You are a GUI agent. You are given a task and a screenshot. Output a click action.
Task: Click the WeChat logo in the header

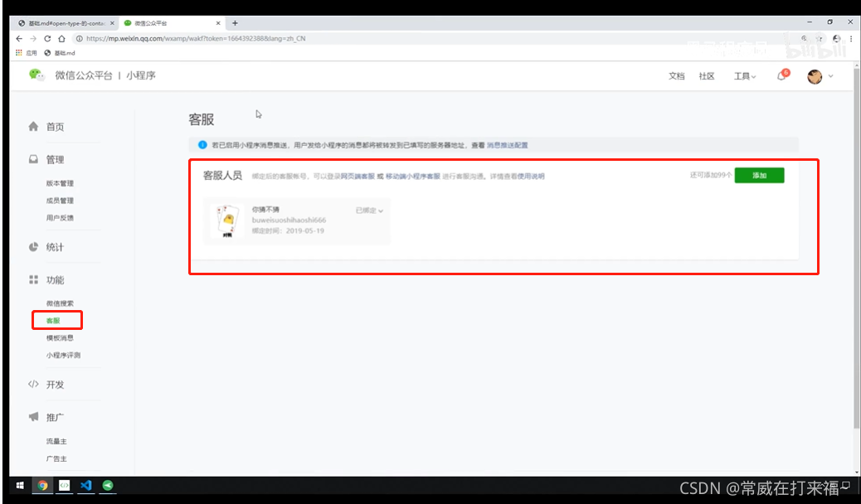coord(36,75)
